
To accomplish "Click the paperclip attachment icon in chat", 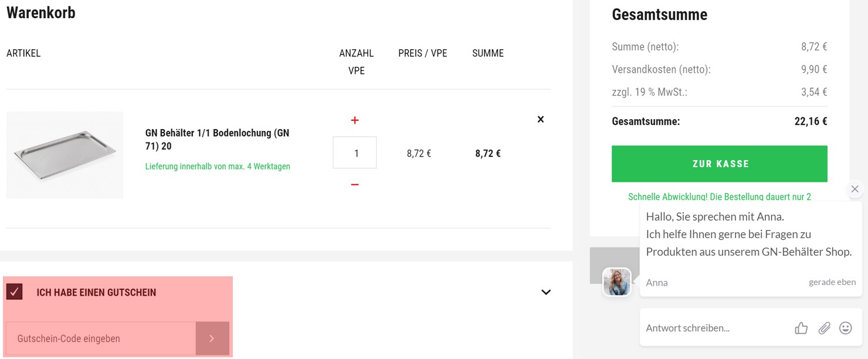I will tap(824, 328).
